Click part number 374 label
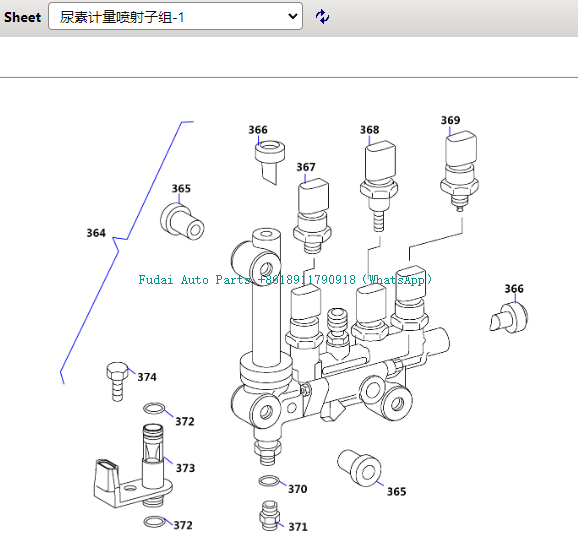578x556 pixels. 147,377
